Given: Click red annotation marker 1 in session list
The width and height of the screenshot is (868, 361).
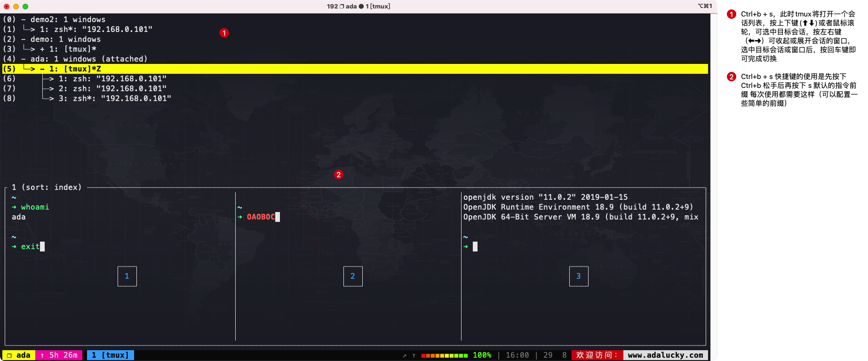Looking at the screenshot, I should click(224, 33).
